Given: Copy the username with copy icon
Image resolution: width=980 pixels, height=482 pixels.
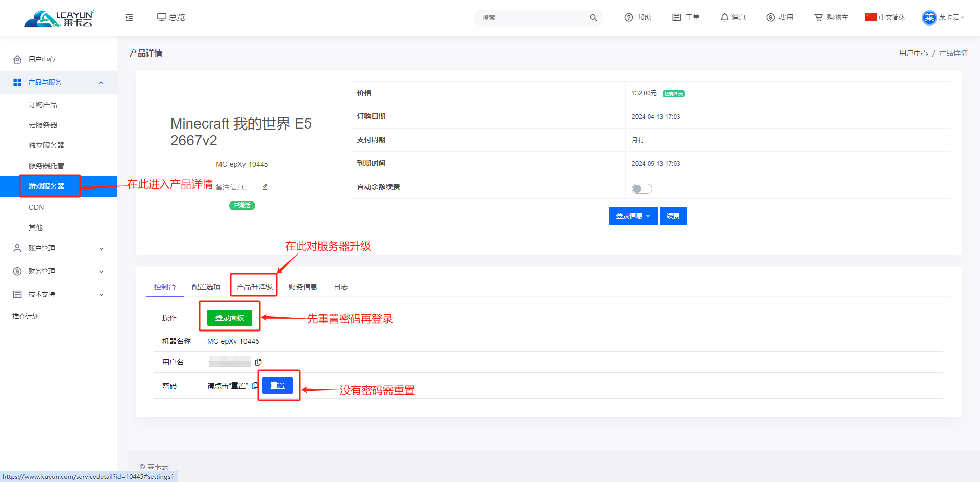Looking at the screenshot, I should pyautogui.click(x=258, y=362).
